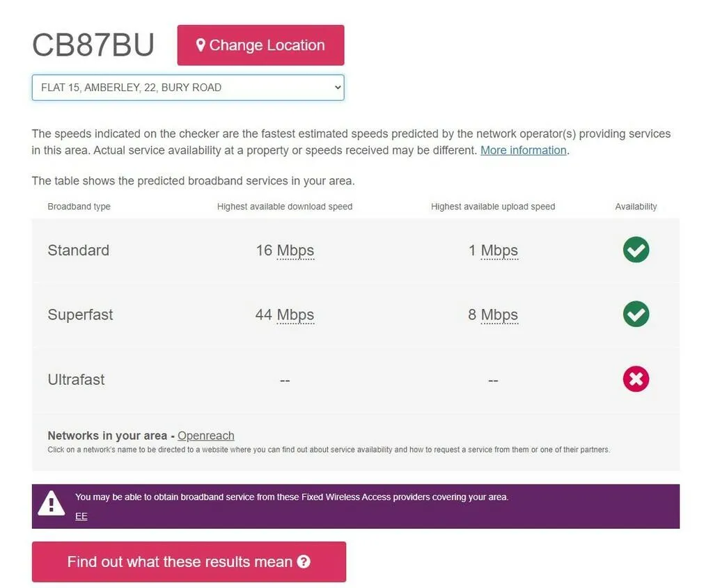The height and width of the screenshot is (588, 713).
Task: Click Mbps abbreviation for Standard upload speed
Action: click(499, 251)
